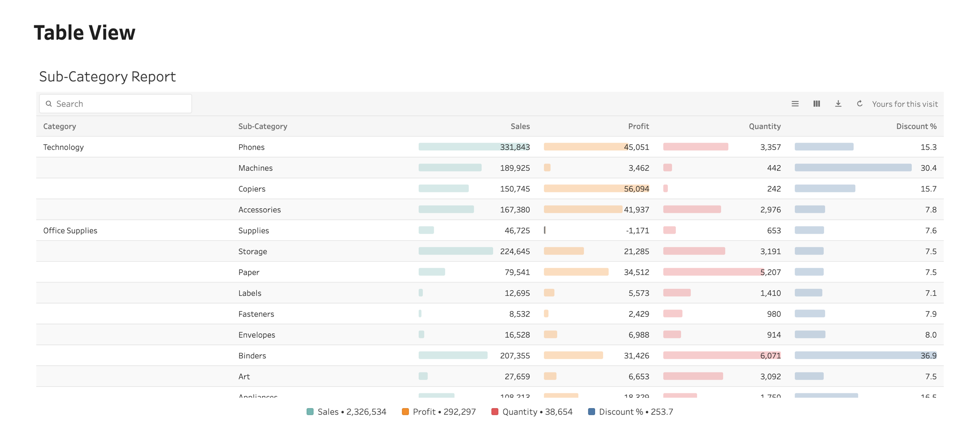Select the Binders sub-category row

[490, 356]
